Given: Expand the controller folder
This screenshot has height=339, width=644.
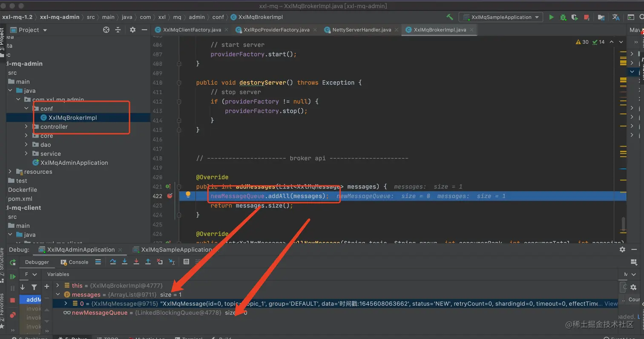Looking at the screenshot, I should tap(26, 126).
